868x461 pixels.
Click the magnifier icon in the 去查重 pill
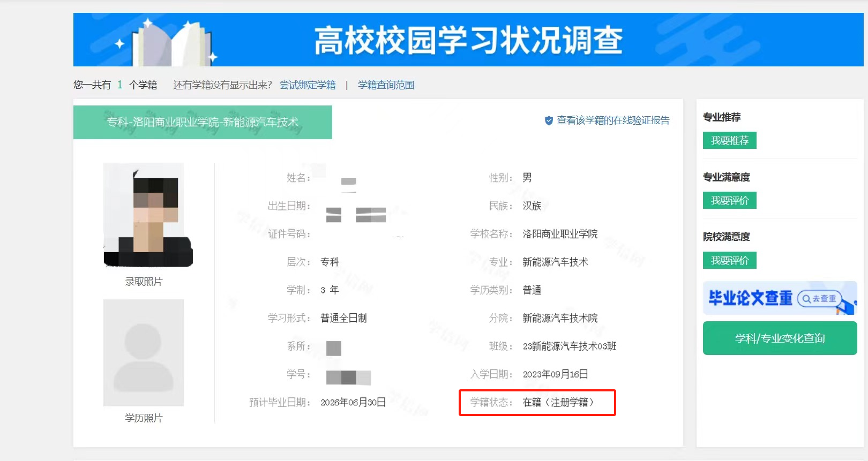pos(806,299)
